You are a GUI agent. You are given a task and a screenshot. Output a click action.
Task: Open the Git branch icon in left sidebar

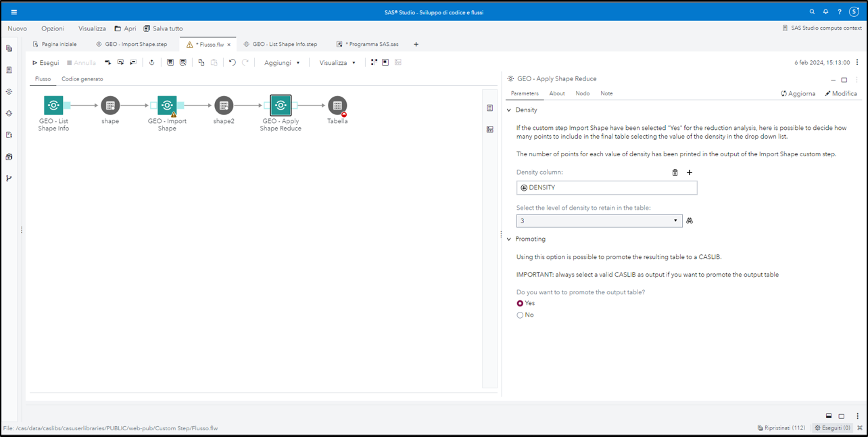[9, 179]
